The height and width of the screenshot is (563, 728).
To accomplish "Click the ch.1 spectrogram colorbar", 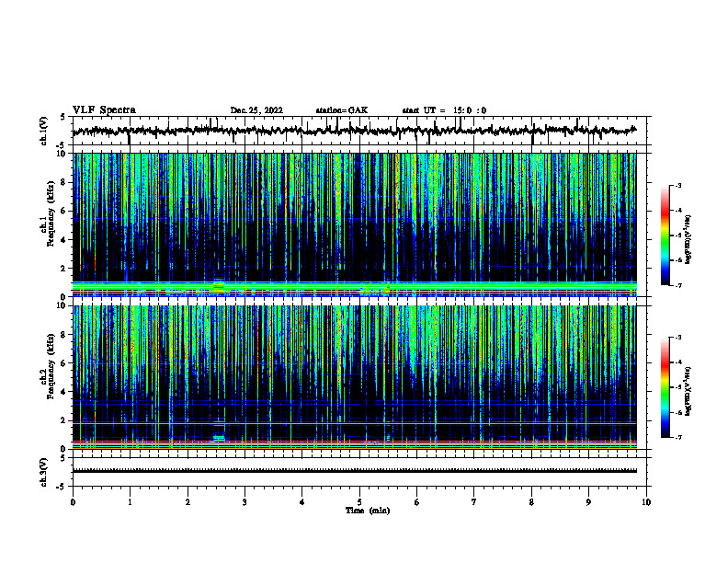I will 665,236.
